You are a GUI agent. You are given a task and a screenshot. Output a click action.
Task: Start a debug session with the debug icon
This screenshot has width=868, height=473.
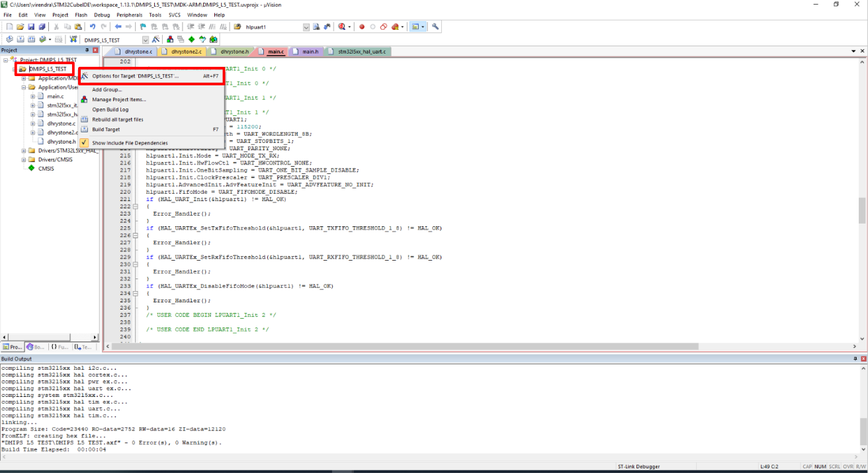coord(341,26)
